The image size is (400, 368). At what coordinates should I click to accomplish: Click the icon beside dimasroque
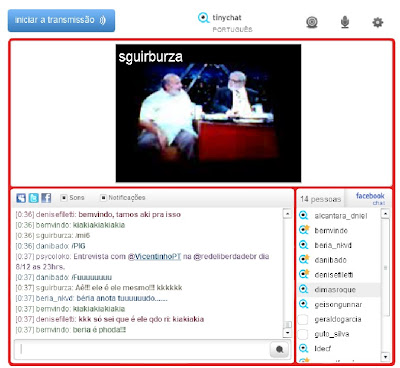point(303,289)
